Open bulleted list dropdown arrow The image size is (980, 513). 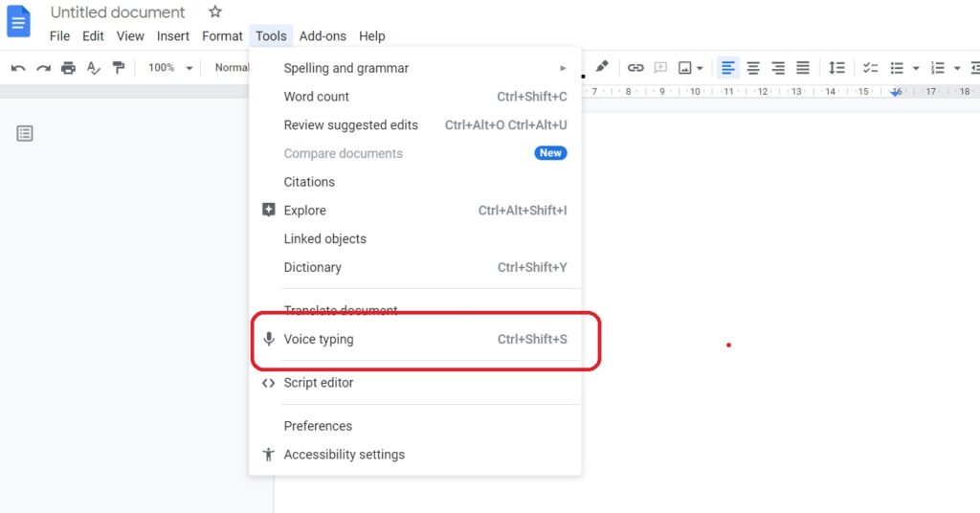916,68
